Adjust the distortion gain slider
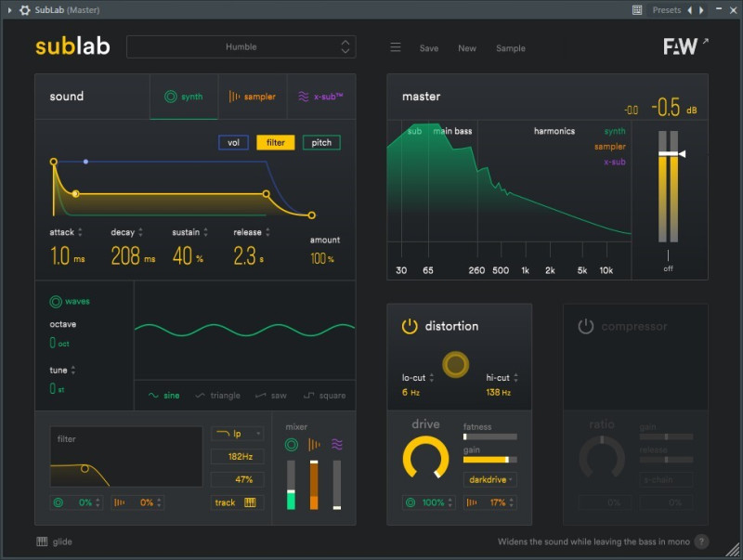 489,459
